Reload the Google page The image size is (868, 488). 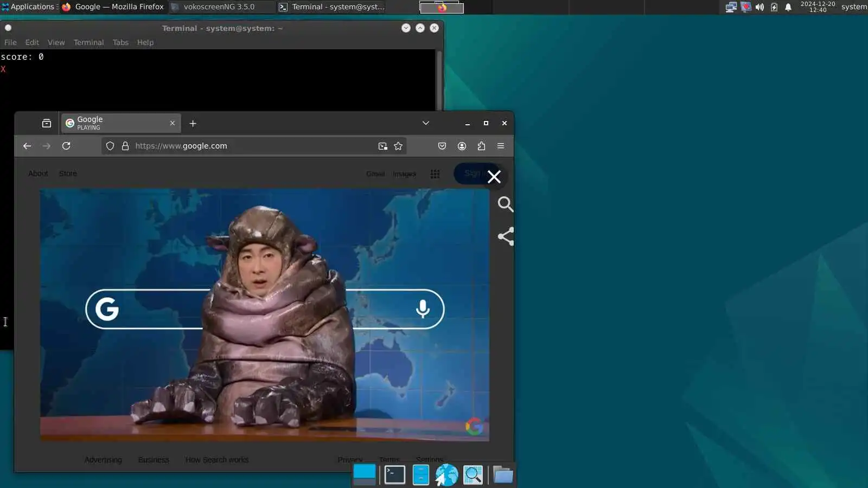tap(66, 146)
